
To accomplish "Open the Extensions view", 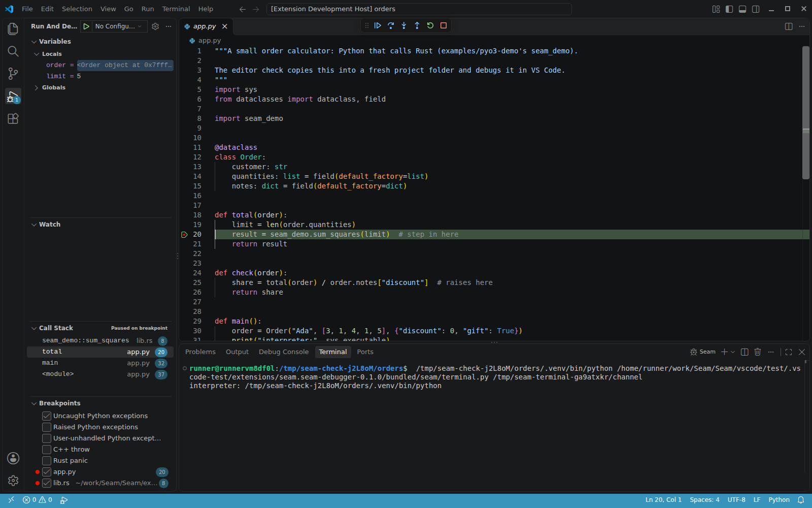I will [x=13, y=118].
